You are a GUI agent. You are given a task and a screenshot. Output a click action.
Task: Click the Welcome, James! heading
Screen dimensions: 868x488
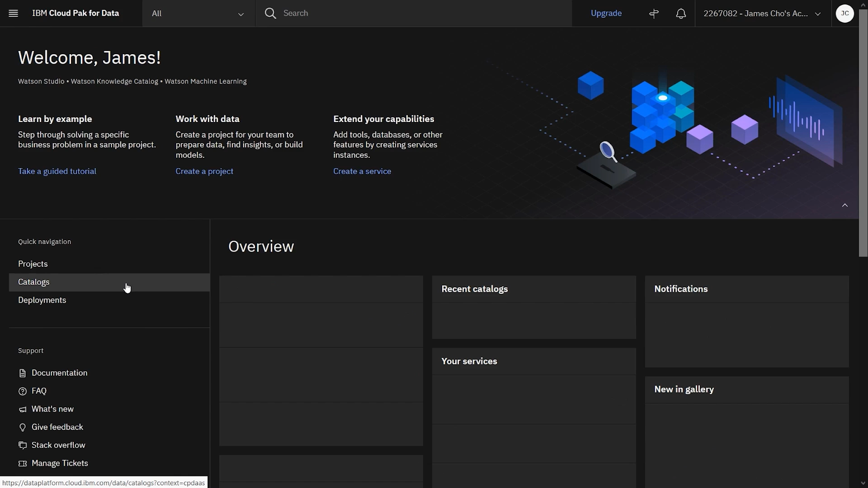point(90,57)
